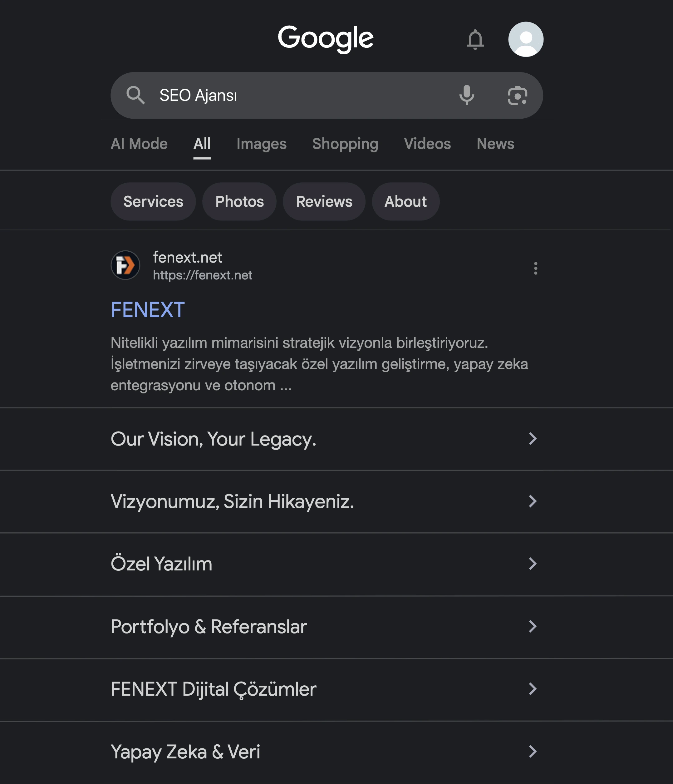Switch to the Images tab
673x784 pixels.
pos(261,144)
